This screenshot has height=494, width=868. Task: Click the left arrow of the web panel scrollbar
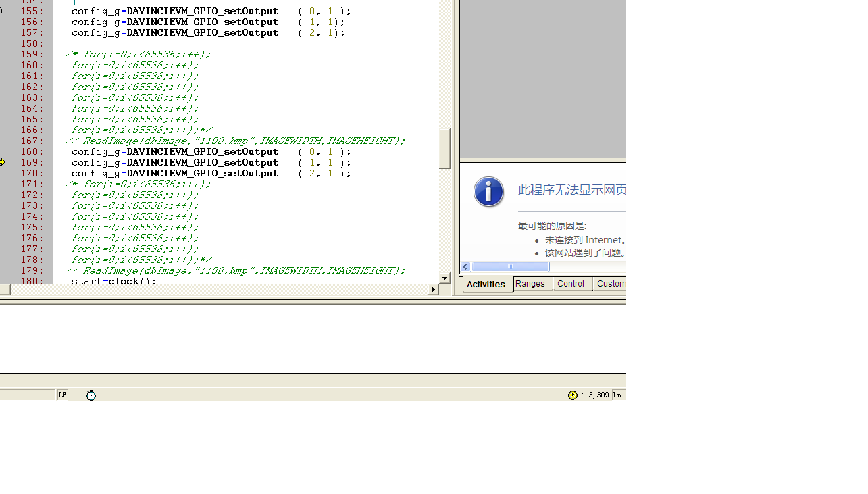[x=466, y=267]
